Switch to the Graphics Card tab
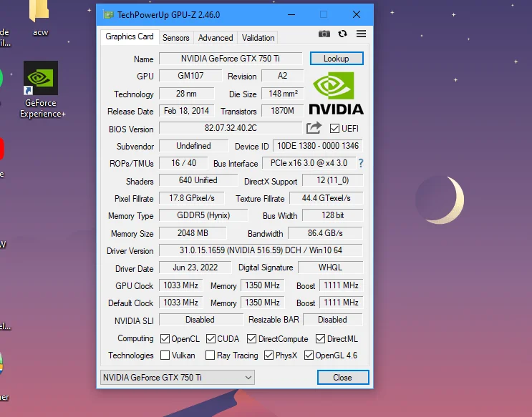This screenshot has width=532, height=417. click(130, 36)
